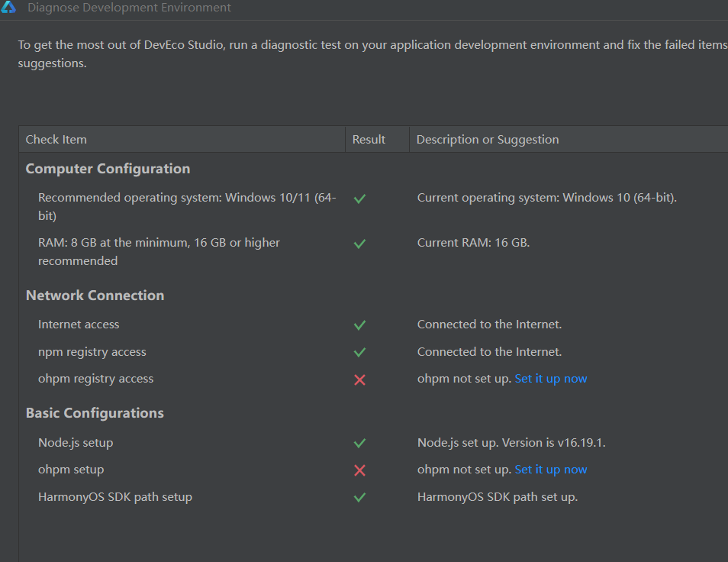The height and width of the screenshot is (562, 728).
Task: Click green checkmark for RAM check
Action: (359, 244)
